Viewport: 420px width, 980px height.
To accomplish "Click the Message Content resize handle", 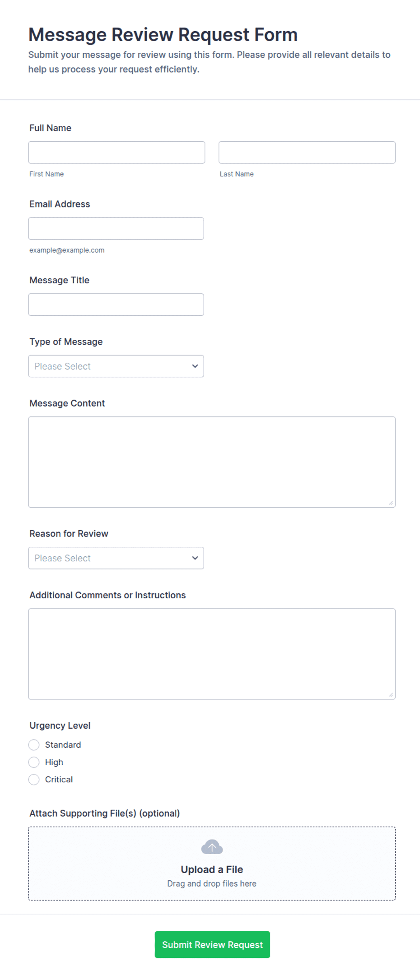I will coord(391,503).
